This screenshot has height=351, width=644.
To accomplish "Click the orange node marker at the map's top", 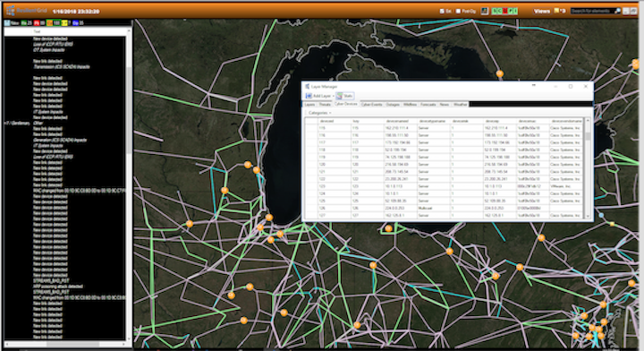I will [499, 74].
